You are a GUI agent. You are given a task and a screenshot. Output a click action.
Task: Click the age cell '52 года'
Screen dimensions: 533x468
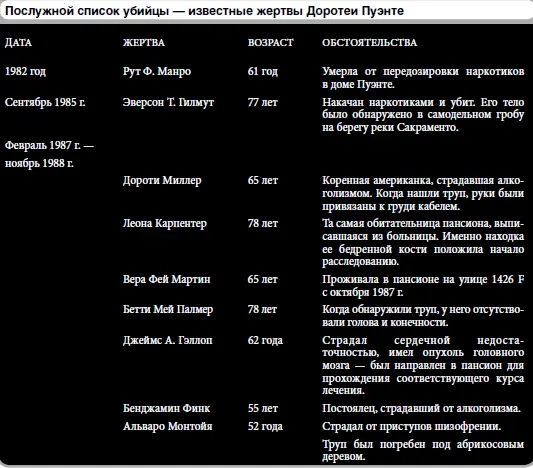265,426
